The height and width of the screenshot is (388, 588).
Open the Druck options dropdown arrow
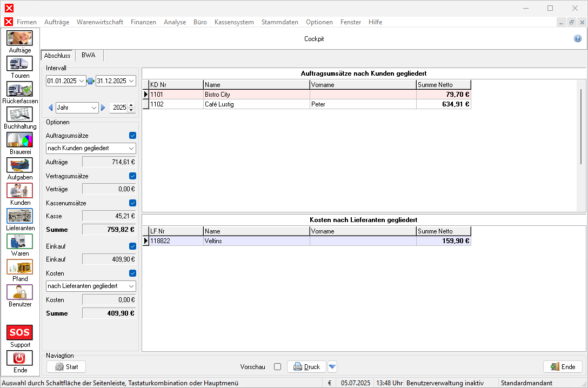click(332, 367)
